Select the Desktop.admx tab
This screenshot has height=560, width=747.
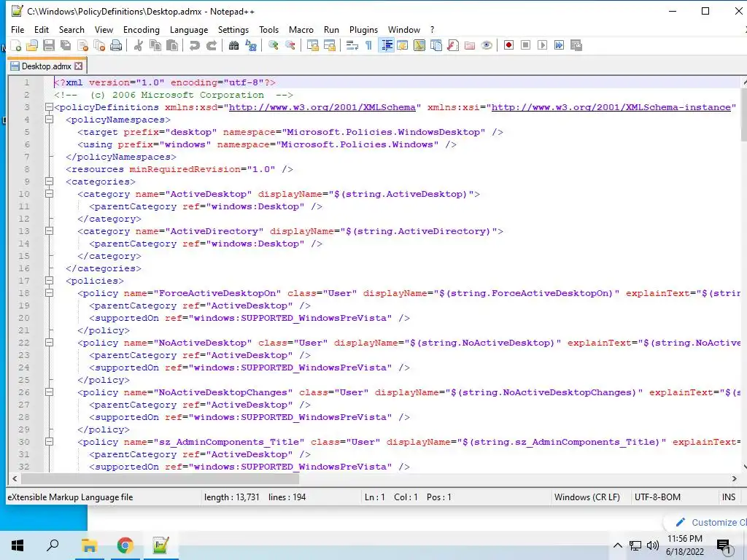pos(46,66)
